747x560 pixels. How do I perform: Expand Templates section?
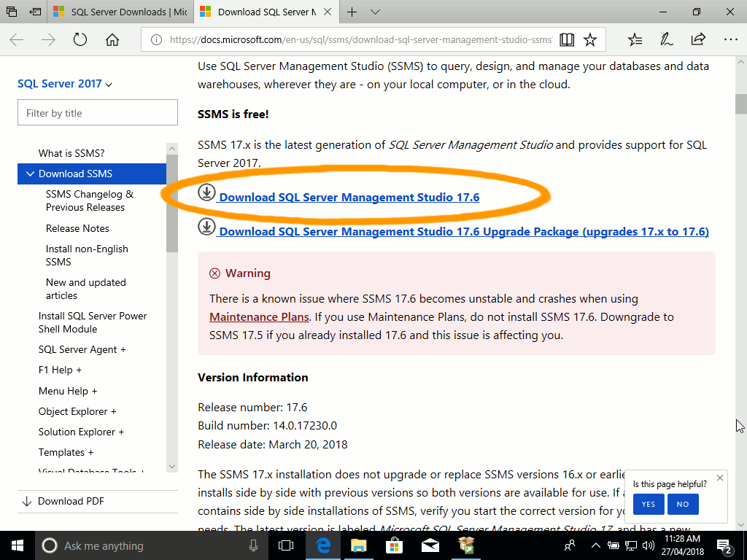tap(66, 452)
